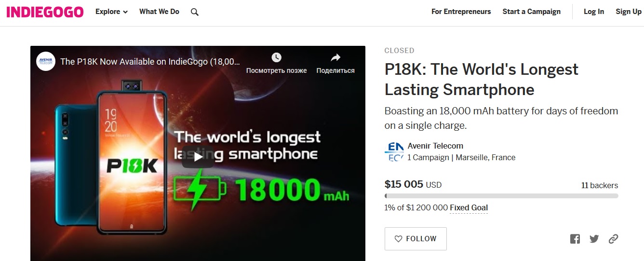Share campaign on Facebook icon
Viewport: 644px width, 261px height.
(575, 239)
